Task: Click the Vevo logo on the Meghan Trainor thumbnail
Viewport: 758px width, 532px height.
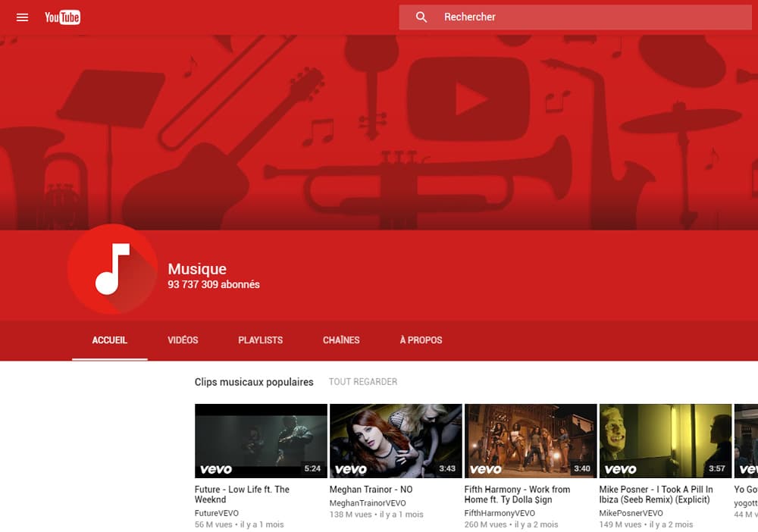Action: click(x=351, y=468)
